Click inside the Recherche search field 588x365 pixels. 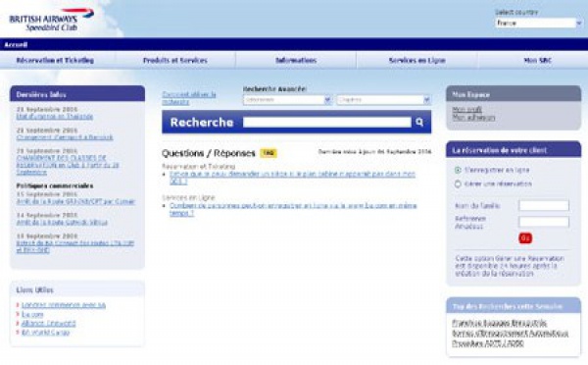tap(327, 122)
